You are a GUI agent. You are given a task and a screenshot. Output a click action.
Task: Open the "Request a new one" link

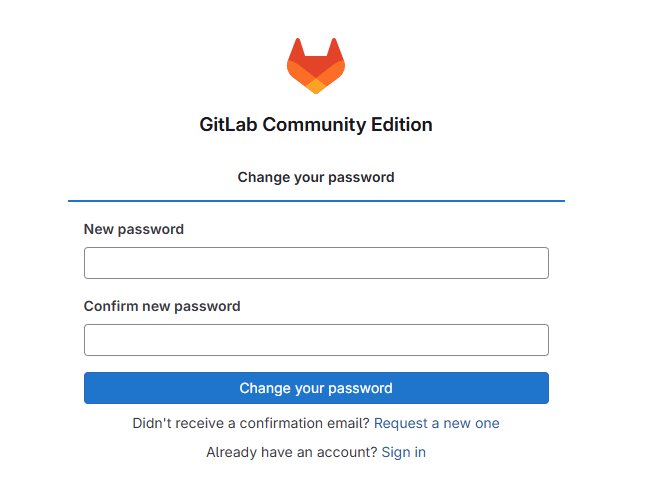tap(437, 423)
